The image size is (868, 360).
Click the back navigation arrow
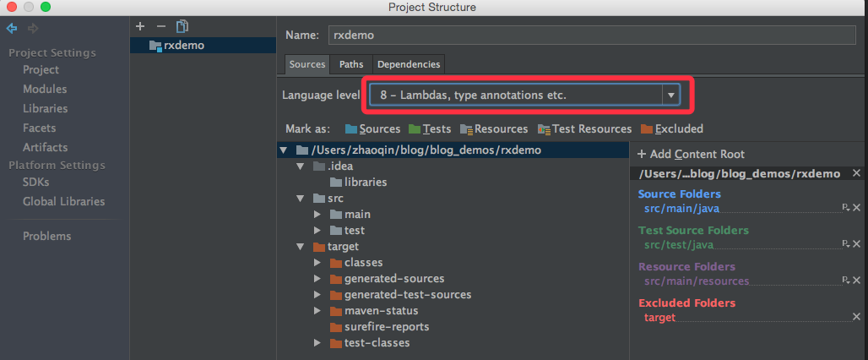(12, 29)
